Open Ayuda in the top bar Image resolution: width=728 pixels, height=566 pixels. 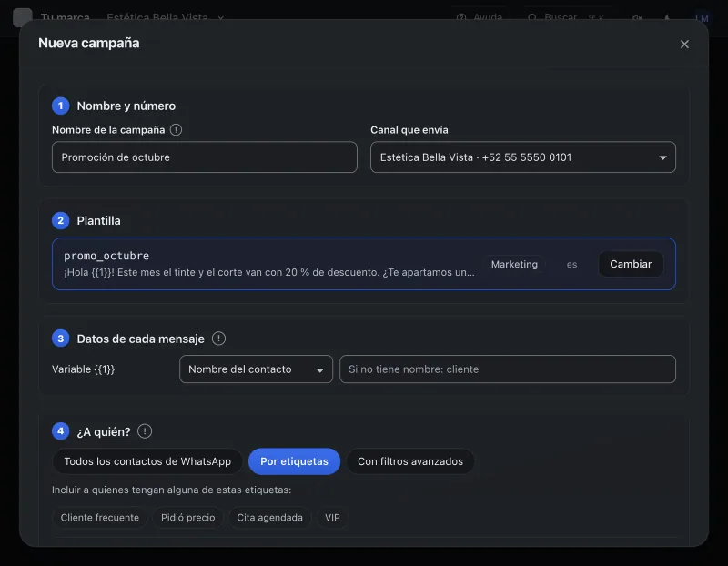click(480, 17)
